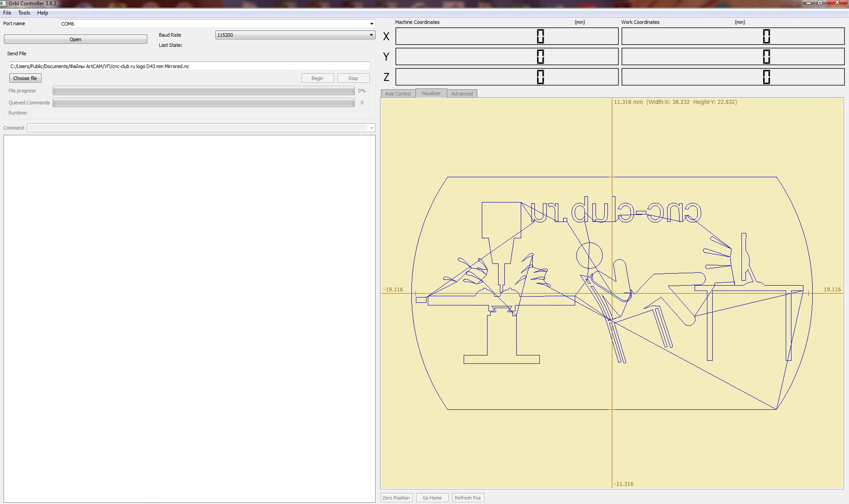Viewport: 849px width, 504px height.
Task: Open the File menu
Action: point(7,13)
